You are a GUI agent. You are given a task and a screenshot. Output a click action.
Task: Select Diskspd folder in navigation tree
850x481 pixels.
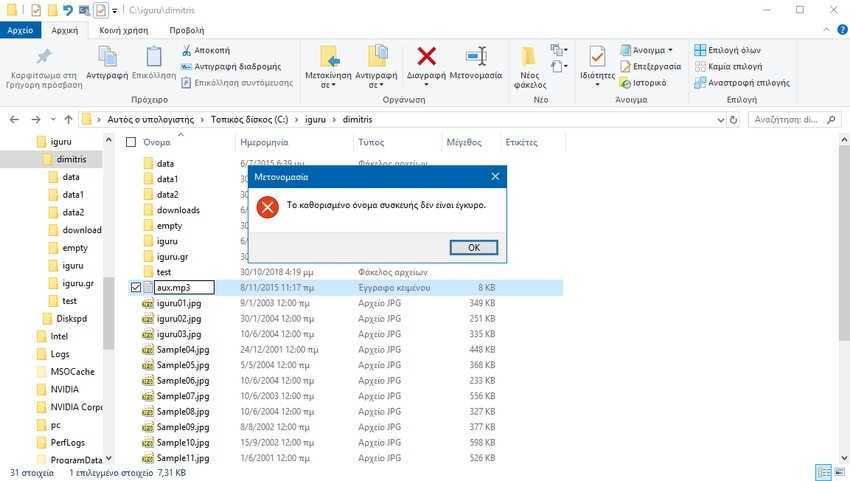[72, 319]
